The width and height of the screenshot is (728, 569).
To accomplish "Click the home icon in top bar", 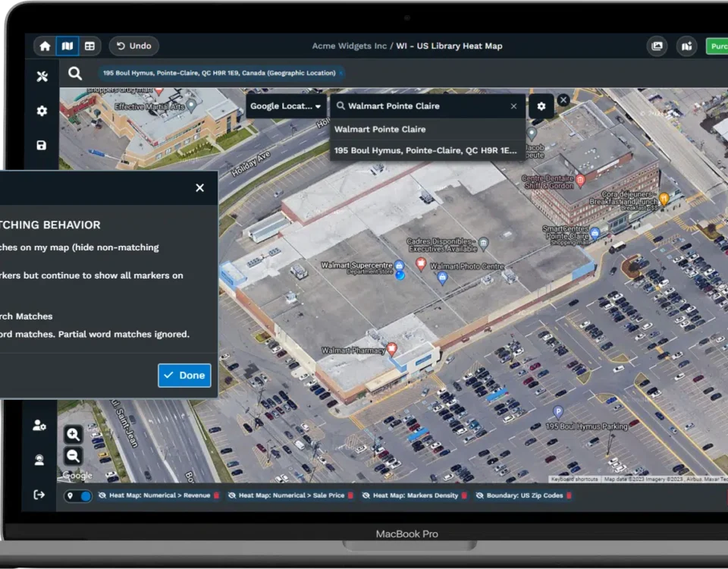I will point(45,46).
